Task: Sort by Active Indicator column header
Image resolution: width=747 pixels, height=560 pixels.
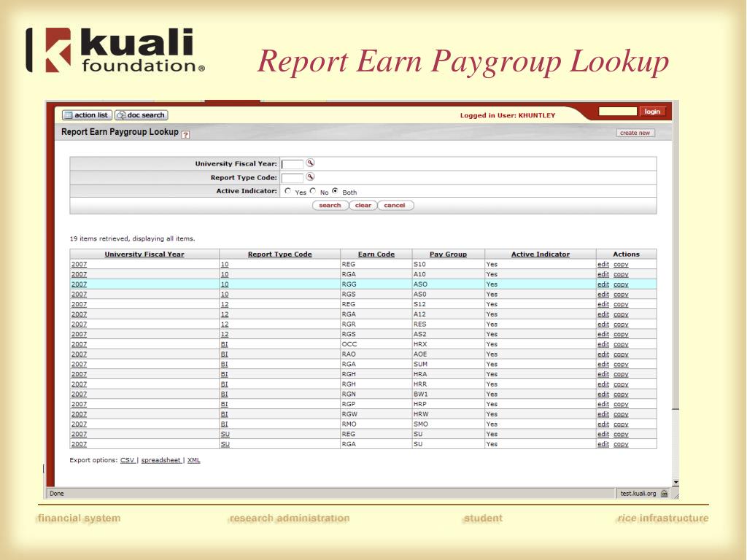Action: [x=541, y=254]
